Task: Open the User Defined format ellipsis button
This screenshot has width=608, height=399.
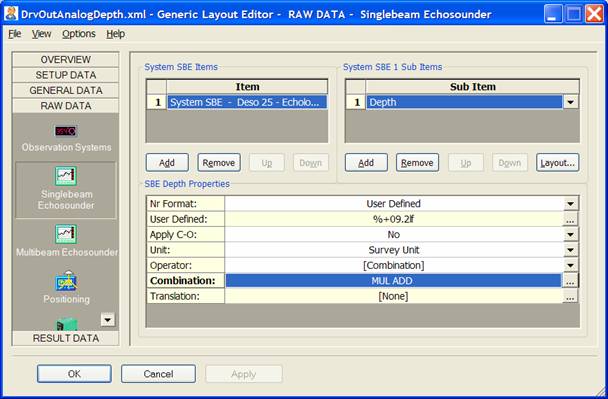Action: click(570, 219)
